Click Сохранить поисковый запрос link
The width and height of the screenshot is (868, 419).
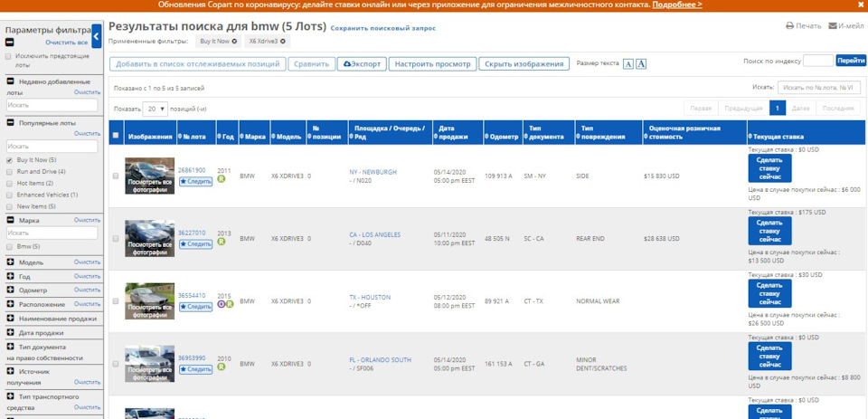click(383, 28)
